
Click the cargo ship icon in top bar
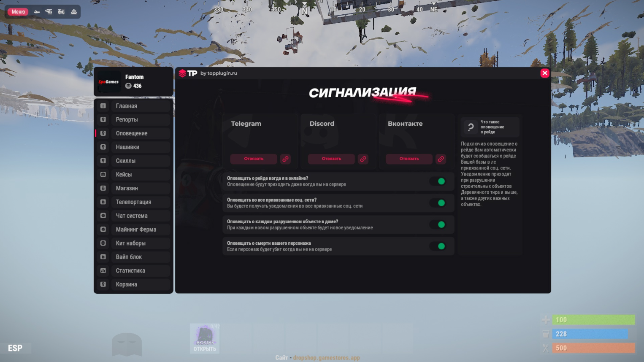click(74, 12)
